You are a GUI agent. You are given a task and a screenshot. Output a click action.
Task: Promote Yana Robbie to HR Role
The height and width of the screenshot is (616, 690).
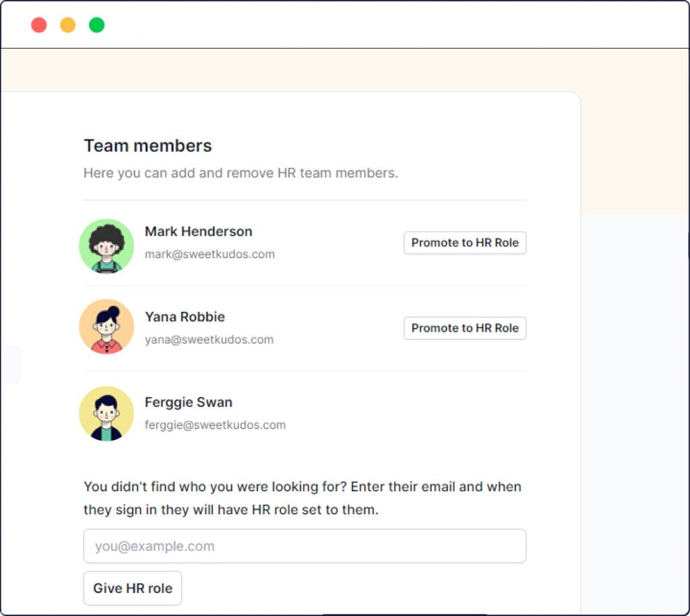point(464,328)
